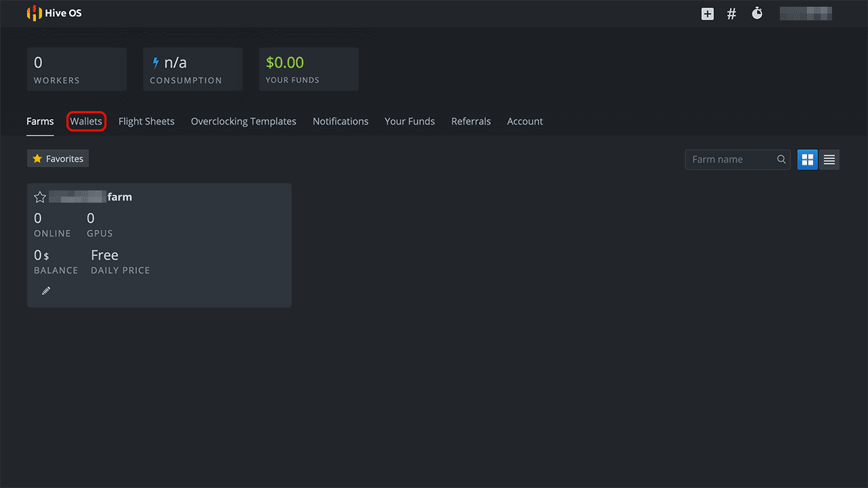Open the Notifications tab
The width and height of the screenshot is (868, 488).
[340, 121]
